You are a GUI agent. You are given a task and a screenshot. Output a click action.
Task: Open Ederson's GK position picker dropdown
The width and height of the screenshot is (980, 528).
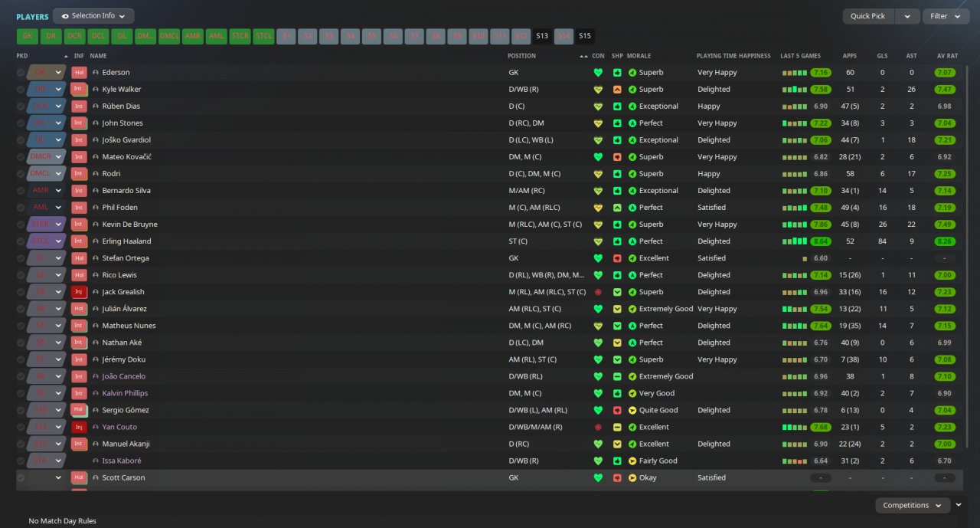pos(58,73)
